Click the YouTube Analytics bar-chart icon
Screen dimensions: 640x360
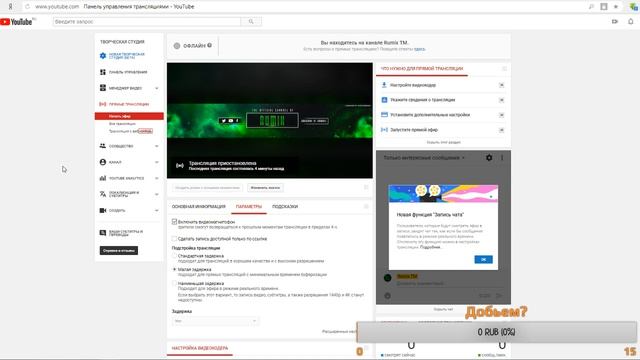[x=103, y=178]
